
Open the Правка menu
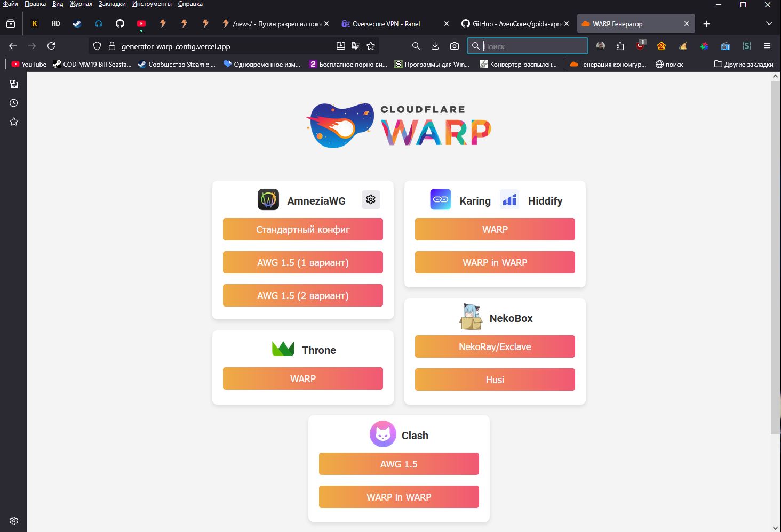[x=35, y=4]
